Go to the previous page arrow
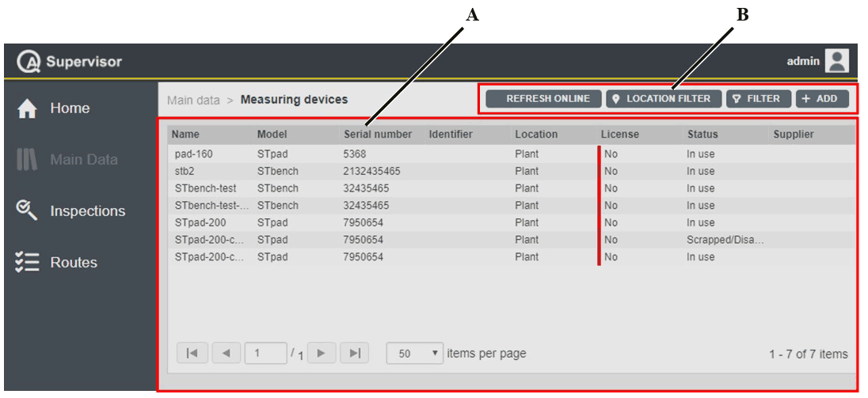This screenshot has height=398, width=868. [x=225, y=354]
